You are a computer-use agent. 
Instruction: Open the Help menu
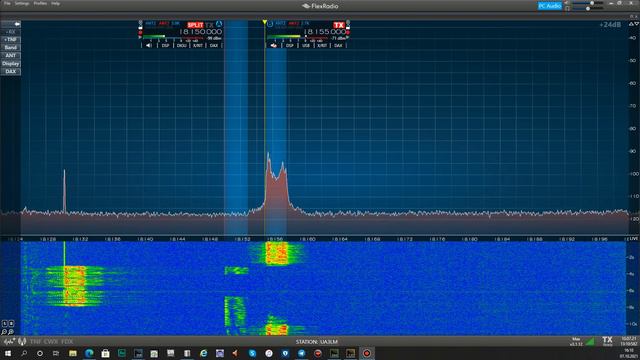click(56, 3)
